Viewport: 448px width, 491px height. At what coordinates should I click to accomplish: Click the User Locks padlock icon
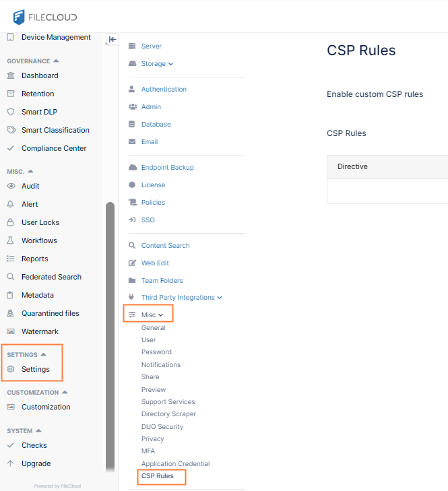point(10,222)
